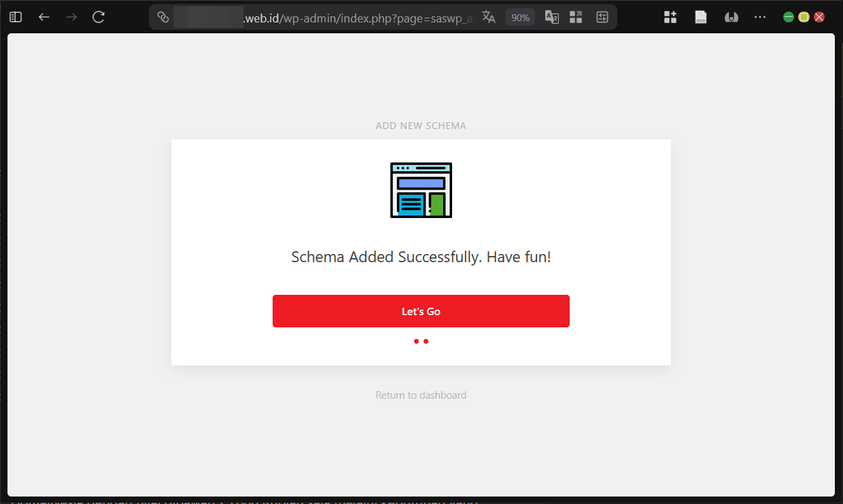843x504 pixels.
Task: Reload the current page
Action: tap(99, 17)
